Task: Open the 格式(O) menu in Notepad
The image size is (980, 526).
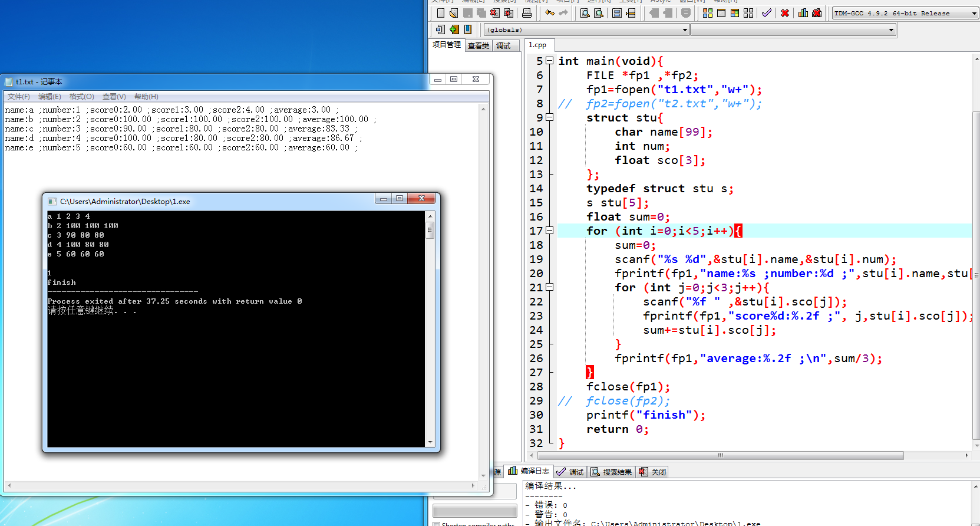Action: click(x=81, y=97)
